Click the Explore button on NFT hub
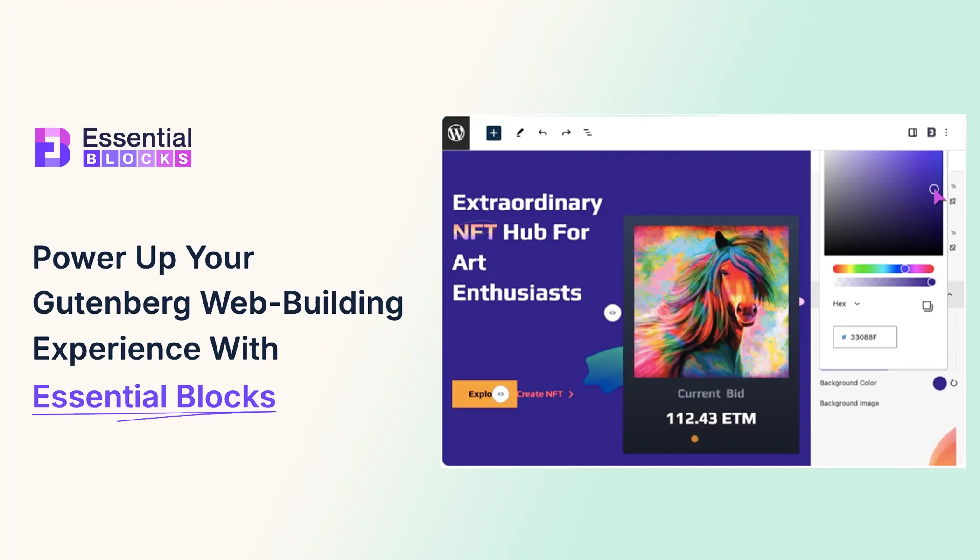 (484, 394)
